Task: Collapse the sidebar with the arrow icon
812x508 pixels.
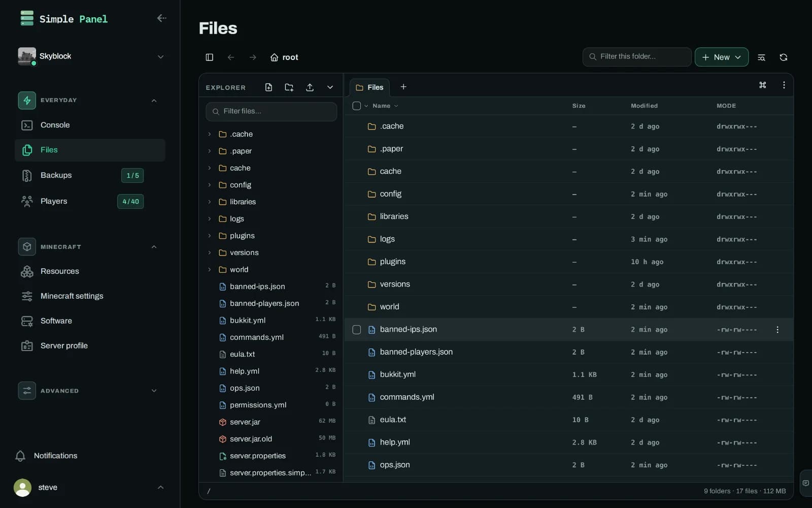Action: tap(161, 18)
